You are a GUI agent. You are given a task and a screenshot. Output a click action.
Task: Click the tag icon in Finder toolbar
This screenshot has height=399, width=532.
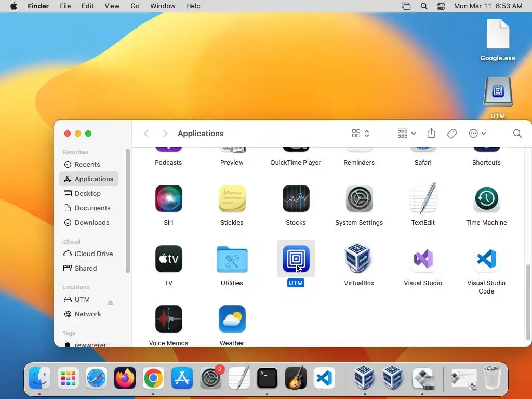pos(451,134)
